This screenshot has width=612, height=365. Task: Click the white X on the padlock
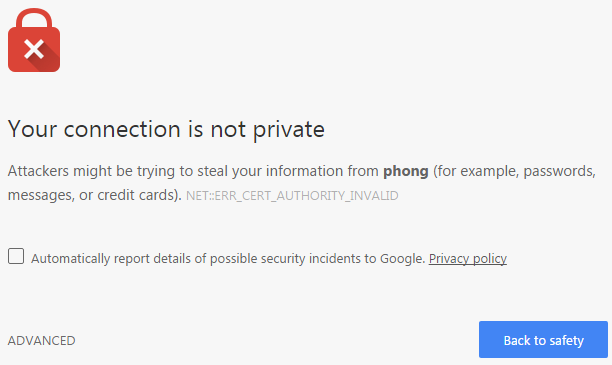(34, 49)
